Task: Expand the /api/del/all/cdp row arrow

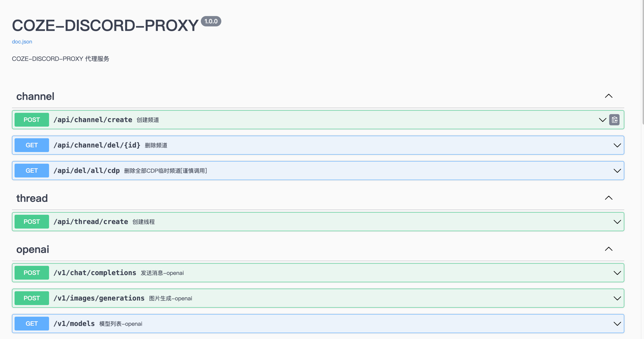Action: click(x=617, y=171)
